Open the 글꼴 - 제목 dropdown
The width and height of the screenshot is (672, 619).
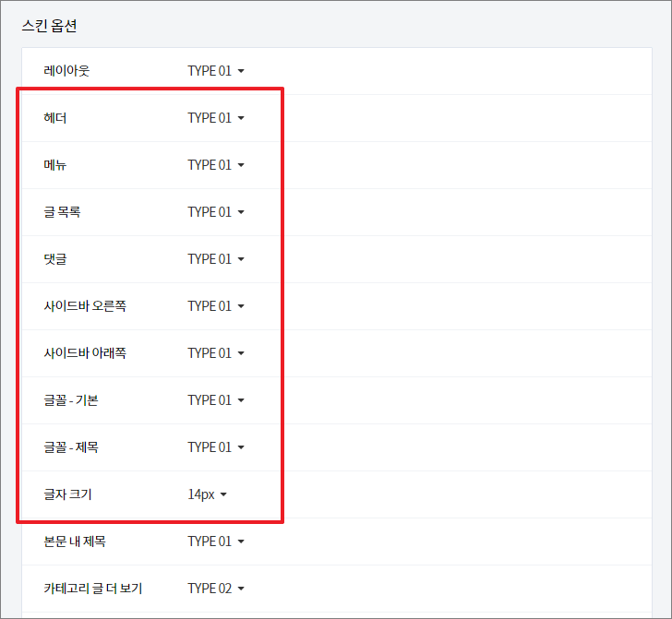coord(216,447)
